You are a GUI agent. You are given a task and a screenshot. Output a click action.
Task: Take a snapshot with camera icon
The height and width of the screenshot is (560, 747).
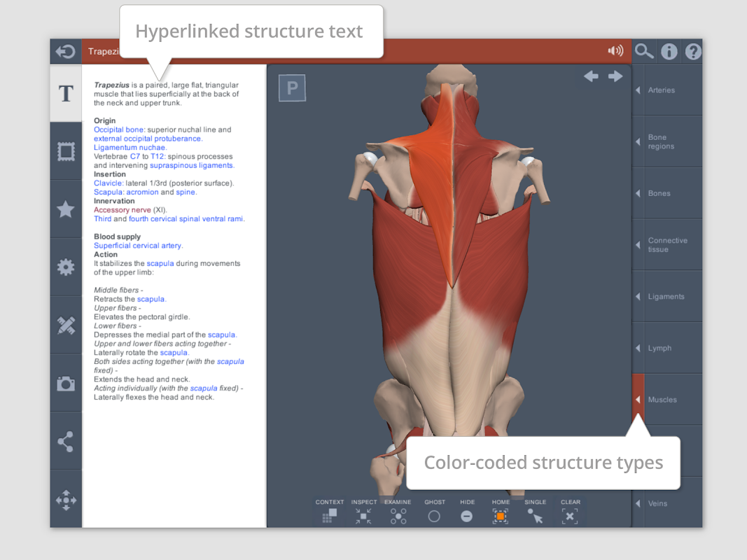[66, 384]
